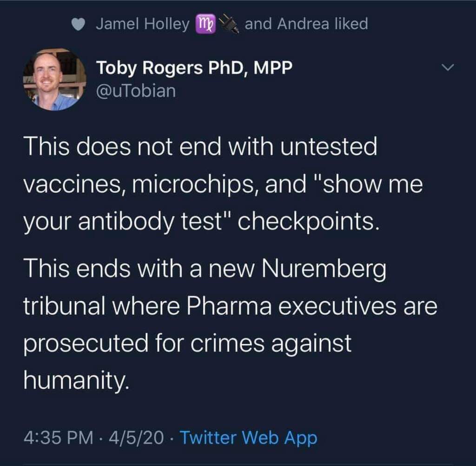Click the name Andrea in liked notice
The height and width of the screenshot is (466, 476).
click(299, 24)
